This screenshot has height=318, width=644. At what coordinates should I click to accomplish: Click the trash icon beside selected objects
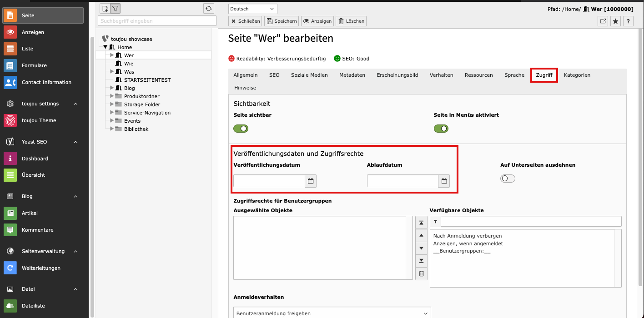pos(421,273)
